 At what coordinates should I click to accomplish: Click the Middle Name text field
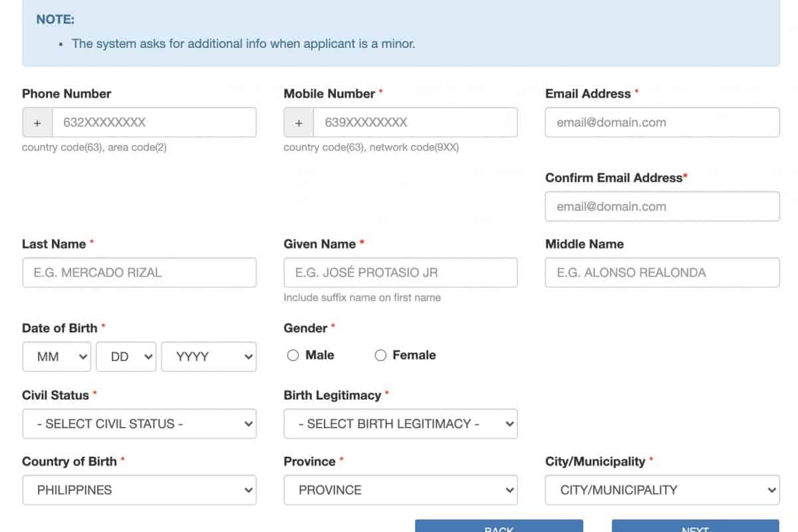662,273
